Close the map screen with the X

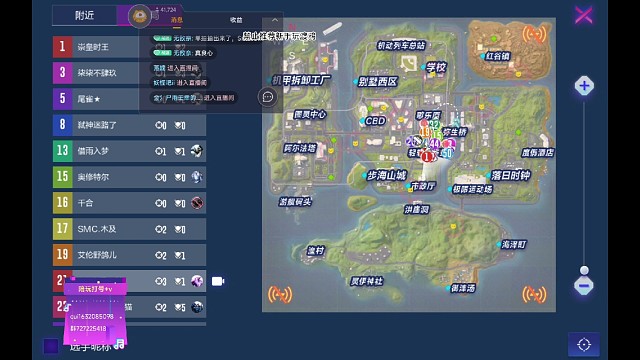coord(583,16)
